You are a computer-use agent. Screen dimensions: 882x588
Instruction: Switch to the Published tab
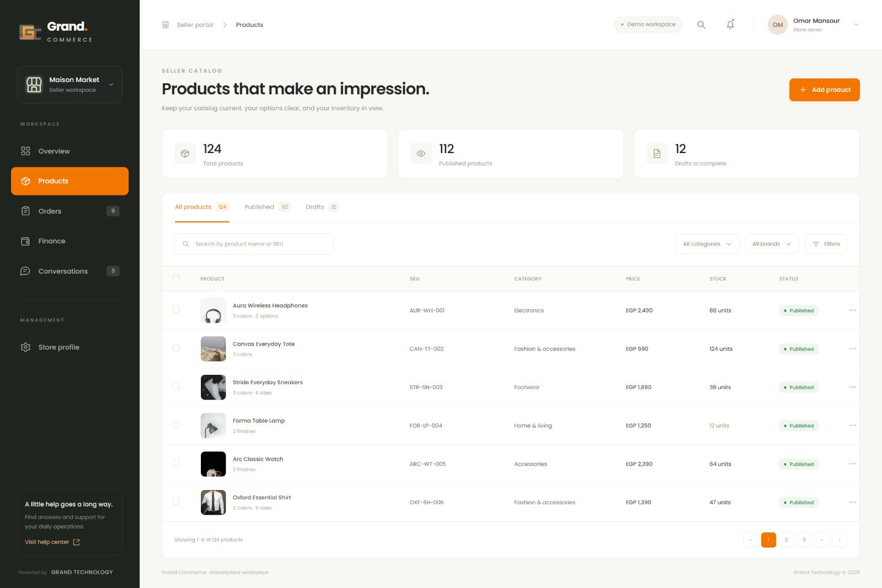[267, 207]
